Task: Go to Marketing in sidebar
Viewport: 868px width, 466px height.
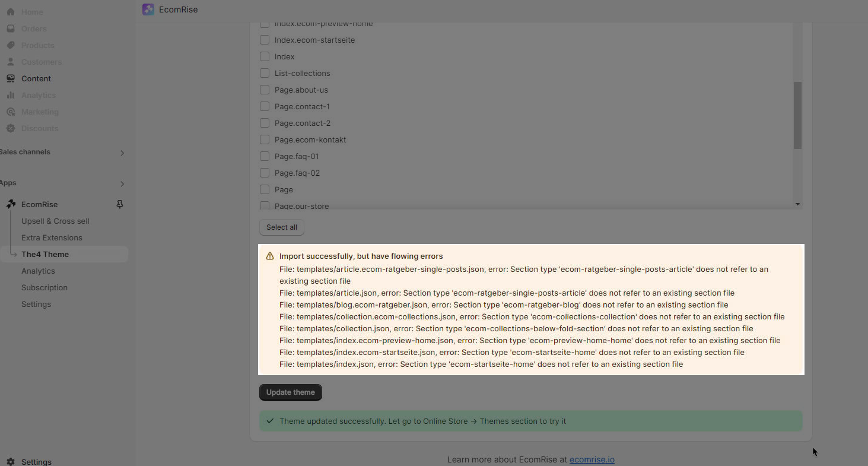Action: pos(40,112)
